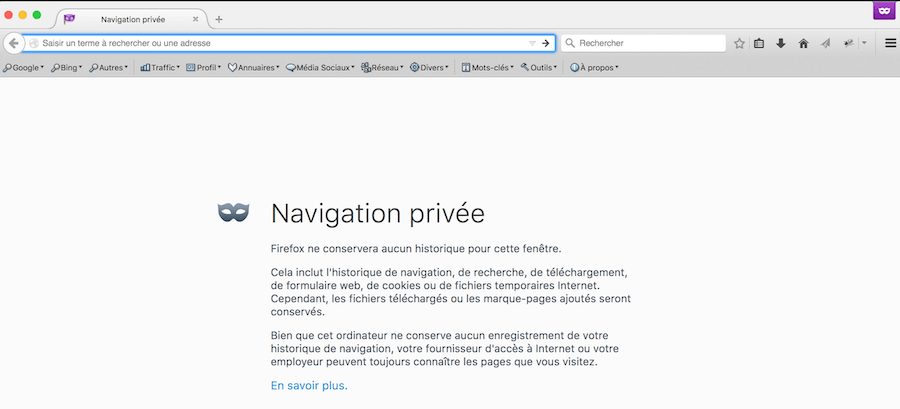Follow the En savoir plus link

(309, 385)
